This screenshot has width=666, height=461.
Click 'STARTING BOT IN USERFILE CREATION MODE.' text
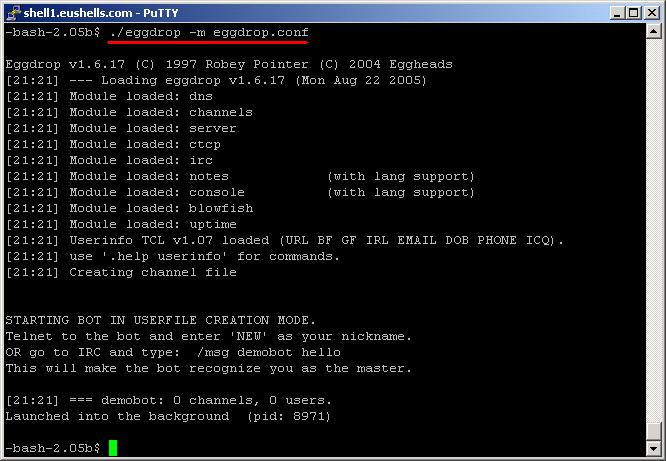[161, 320]
